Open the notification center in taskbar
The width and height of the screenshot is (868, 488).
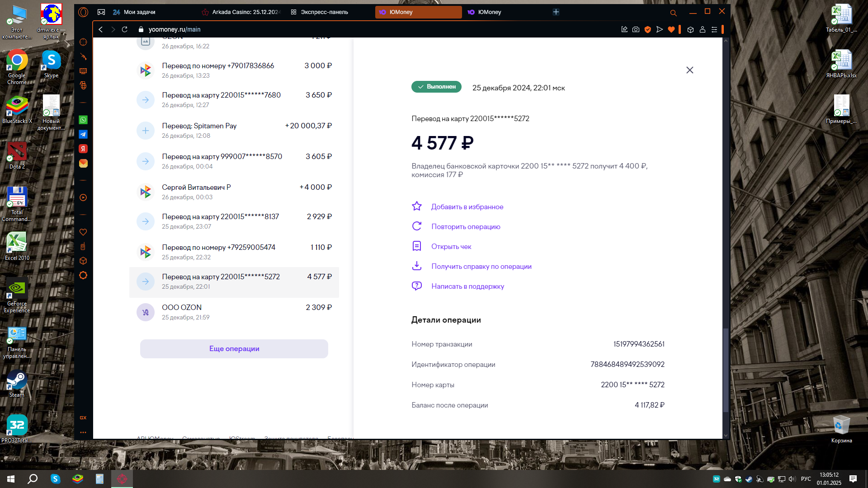click(853, 479)
